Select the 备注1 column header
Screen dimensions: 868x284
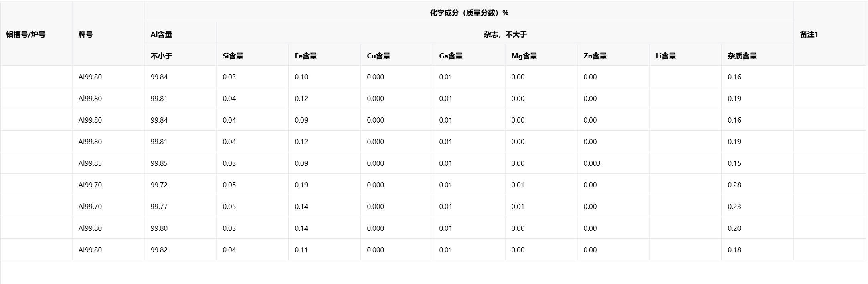click(809, 34)
